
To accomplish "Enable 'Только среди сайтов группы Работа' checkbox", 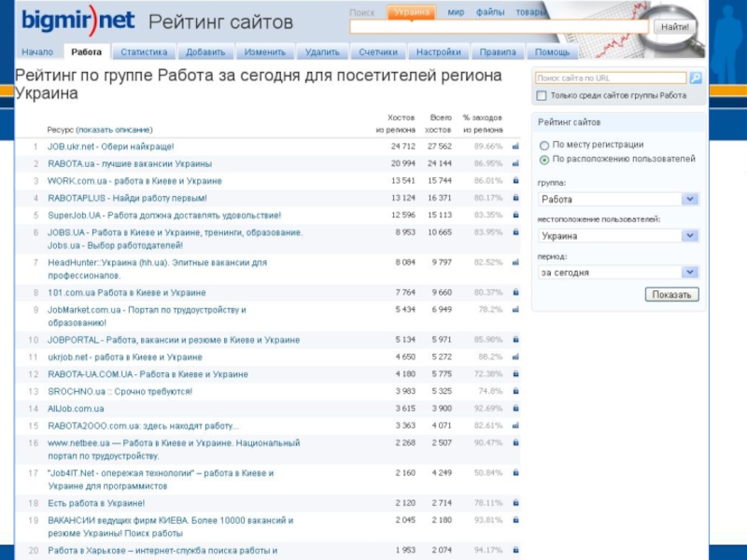I will [x=542, y=96].
